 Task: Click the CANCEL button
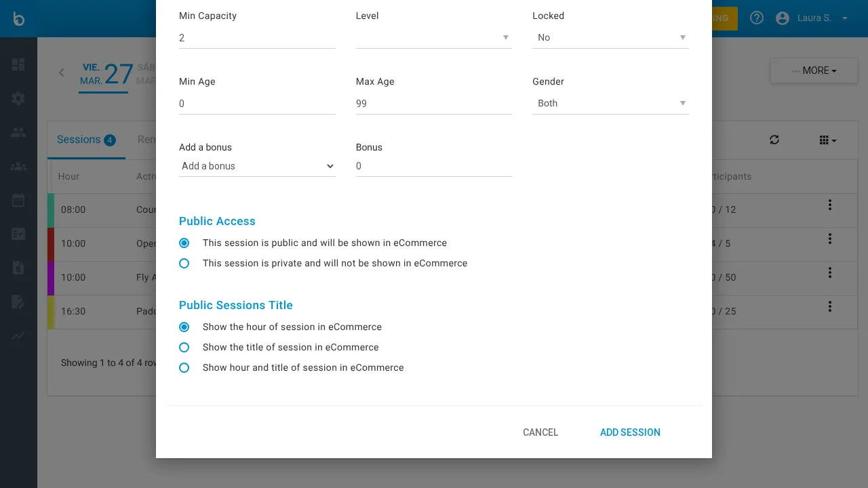click(x=540, y=432)
